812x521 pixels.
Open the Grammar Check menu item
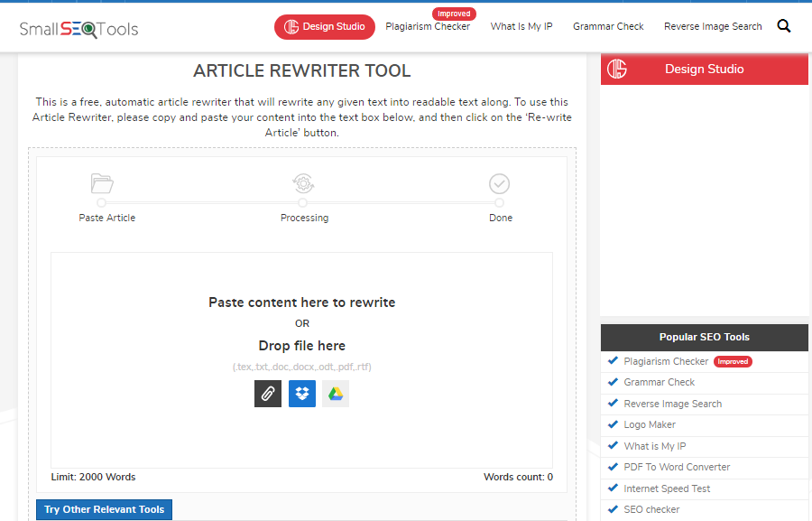tap(608, 26)
